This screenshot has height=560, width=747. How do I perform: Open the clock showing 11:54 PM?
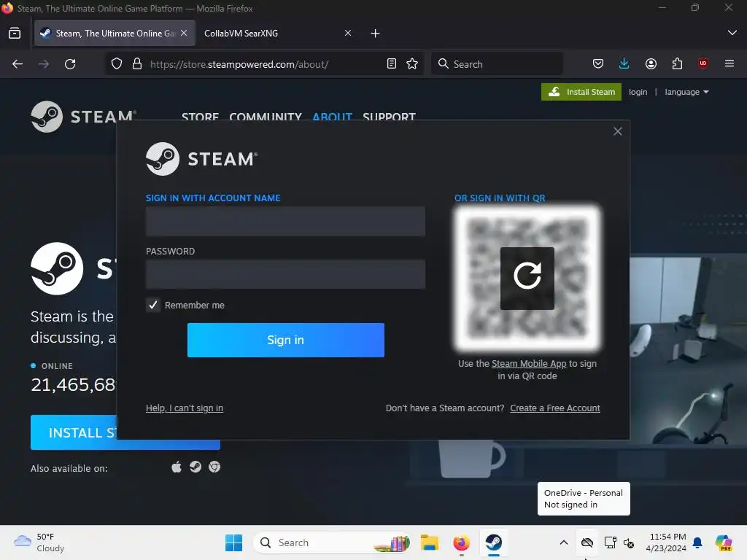pyautogui.click(x=666, y=542)
